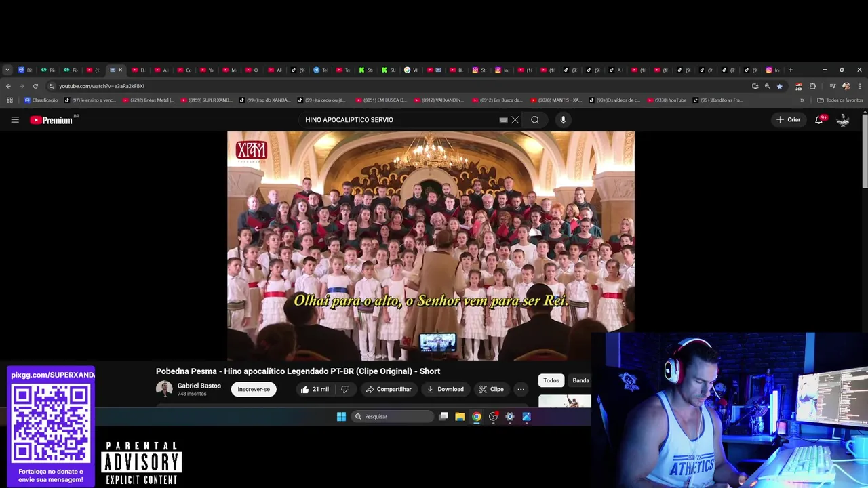Viewport: 868px width, 488px height.
Task: Open the apps grid in bookmarks bar
Action: [x=9, y=100]
